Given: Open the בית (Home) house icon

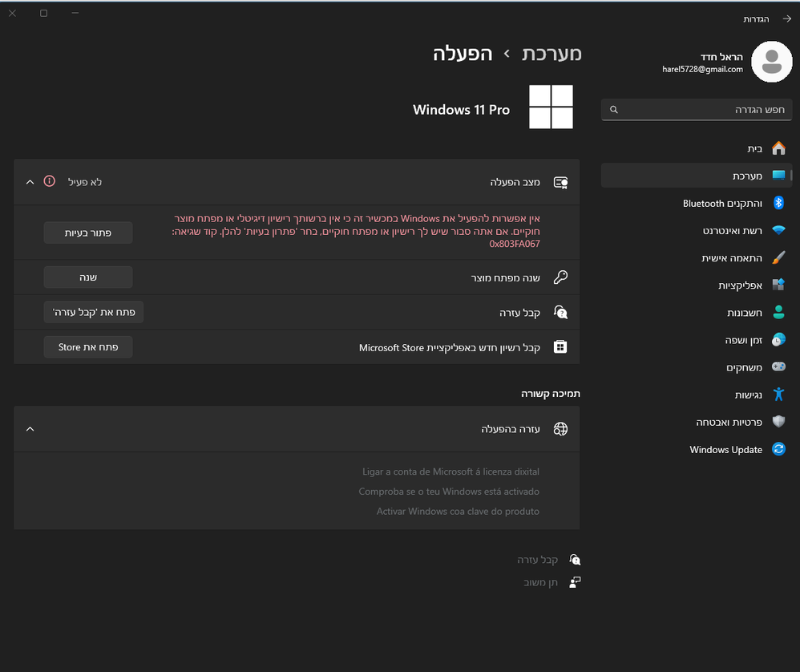Looking at the screenshot, I should 778,148.
